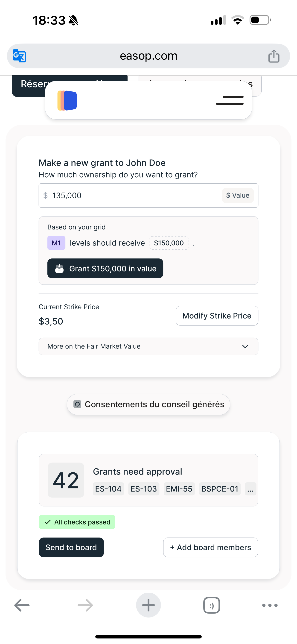
Task: Tap the browser forward arrow
Action: coord(85,605)
